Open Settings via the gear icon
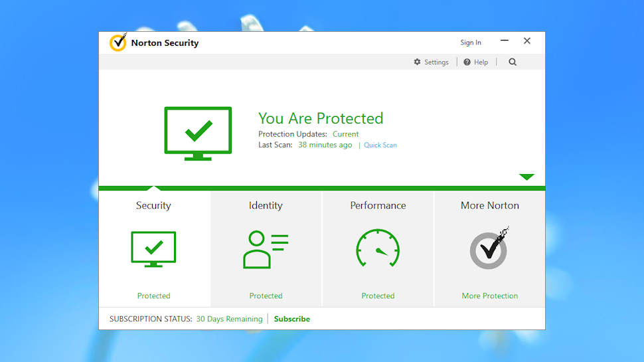 click(418, 62)
